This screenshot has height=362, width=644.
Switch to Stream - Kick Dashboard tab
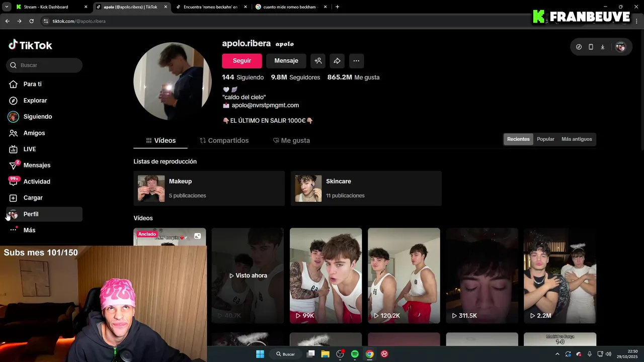(50, 7)
